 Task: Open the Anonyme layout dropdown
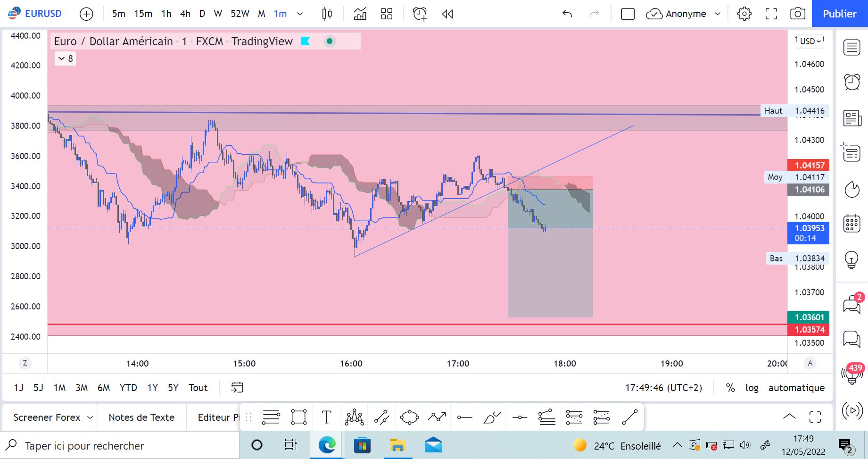[x=684, y=14]
